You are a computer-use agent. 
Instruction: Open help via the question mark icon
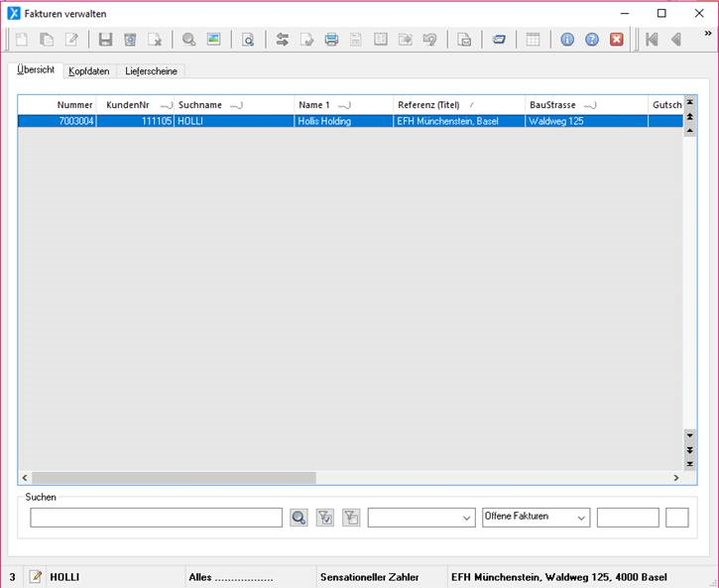pos(592,40)
